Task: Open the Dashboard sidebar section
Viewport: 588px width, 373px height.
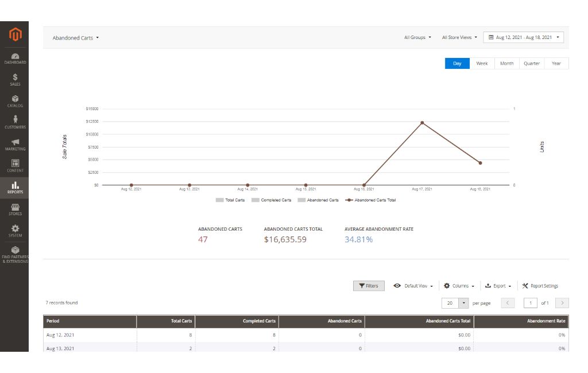Action: [x=15, y=59]
